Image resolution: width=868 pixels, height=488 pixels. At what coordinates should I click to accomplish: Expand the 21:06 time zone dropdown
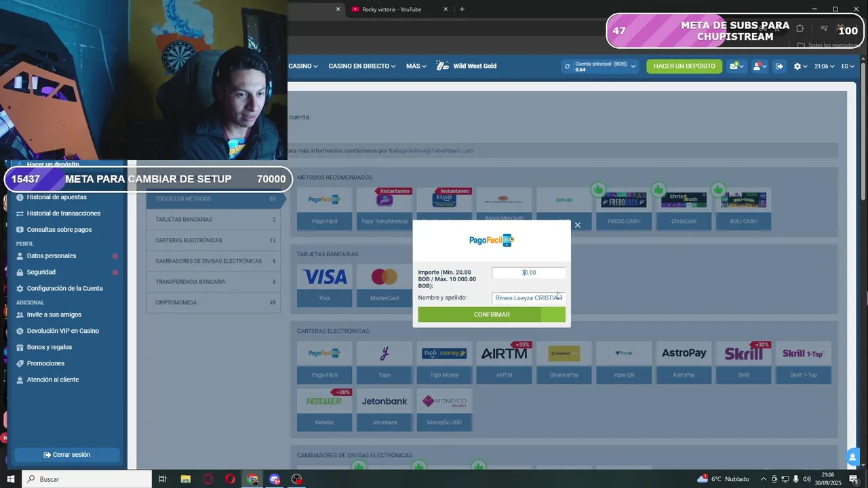click(x=824, y=66)
